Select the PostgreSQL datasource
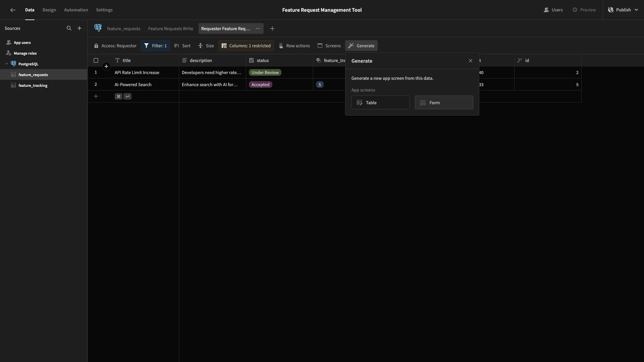644x362 pixels. tap(44, 64)
